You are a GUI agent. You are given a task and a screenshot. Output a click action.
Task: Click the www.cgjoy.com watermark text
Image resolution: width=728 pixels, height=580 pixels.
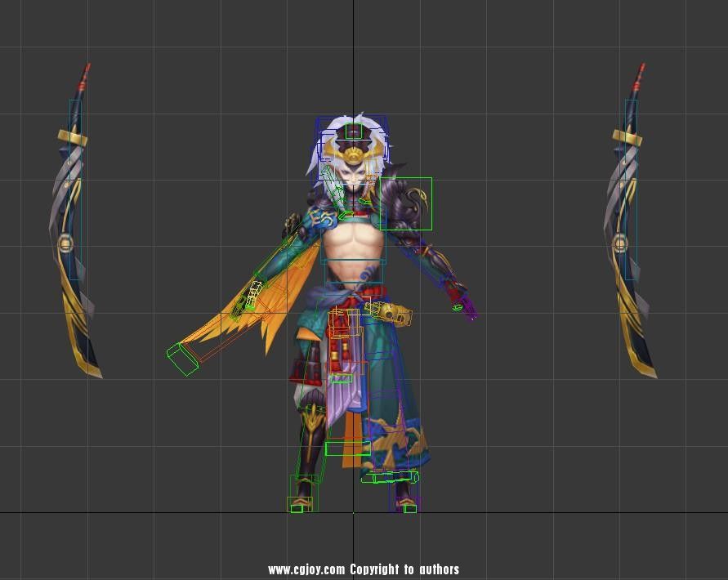click(x=363, y=569)
